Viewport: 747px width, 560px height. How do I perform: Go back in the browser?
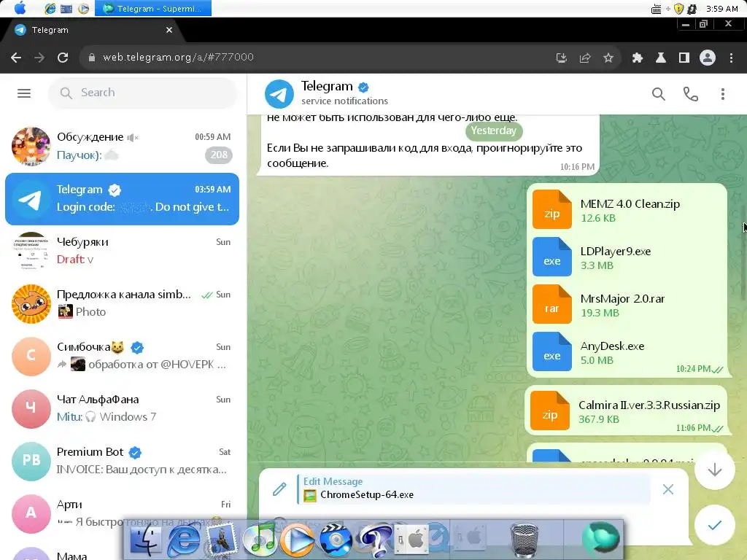pos(16,58)
